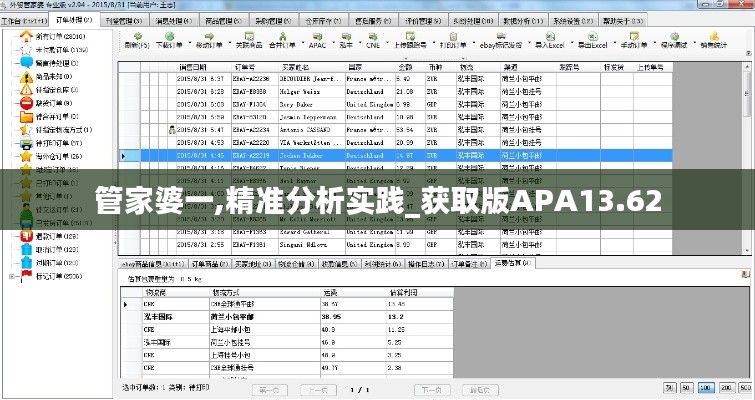This screenshot has height=400, width=755.
Task: Switch to the 帮助关于 tab
Action: tap(623, 21)
